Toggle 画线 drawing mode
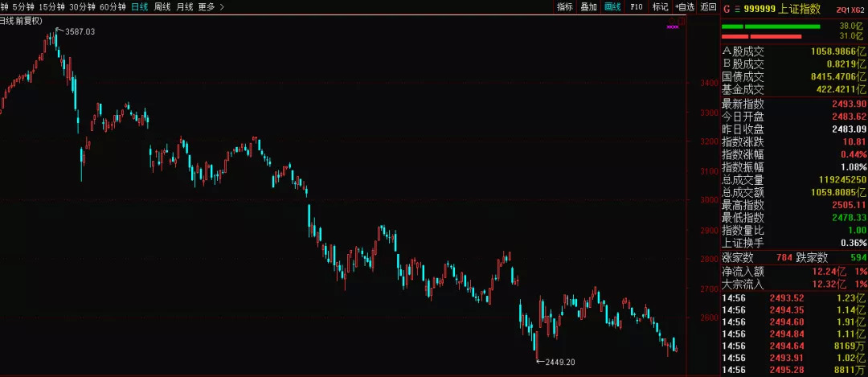The height and width of the screenshot is (377, 868). [612, 7]
